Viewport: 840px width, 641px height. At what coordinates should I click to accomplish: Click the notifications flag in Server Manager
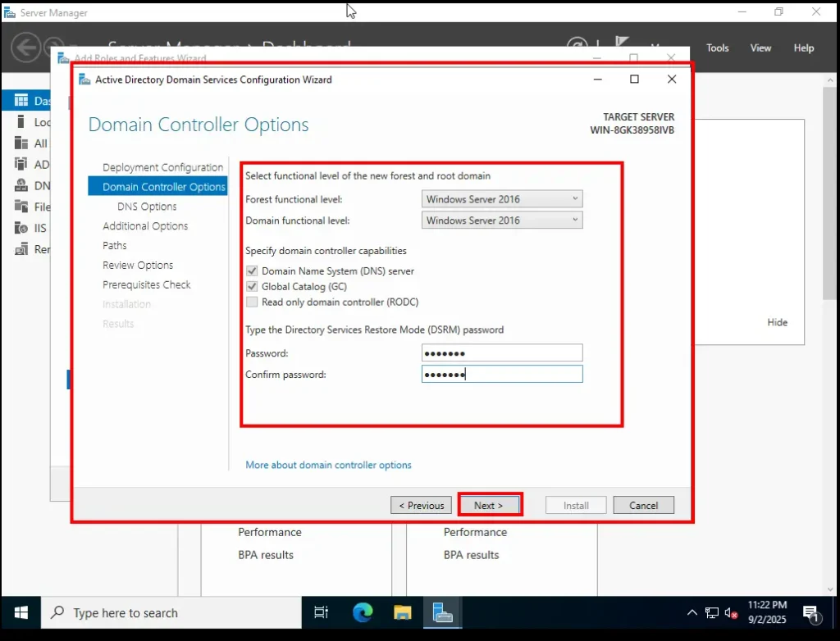(x=622, y=41)
